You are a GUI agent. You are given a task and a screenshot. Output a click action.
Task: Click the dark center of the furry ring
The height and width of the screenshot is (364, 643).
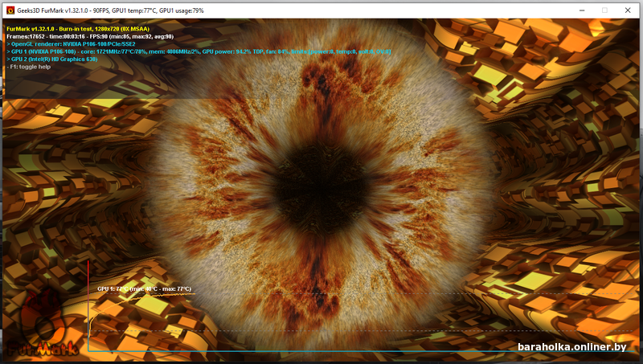(x=320, y=181)
